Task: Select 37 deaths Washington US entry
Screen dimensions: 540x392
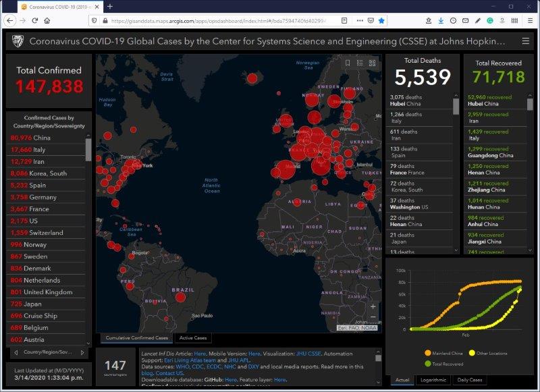Action: pos(420,204)
